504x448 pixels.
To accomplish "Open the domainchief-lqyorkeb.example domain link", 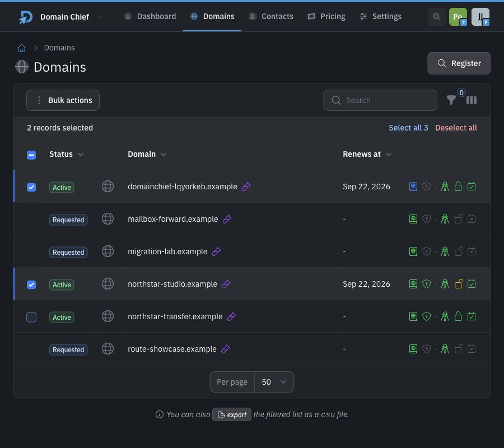I will 182,186.
